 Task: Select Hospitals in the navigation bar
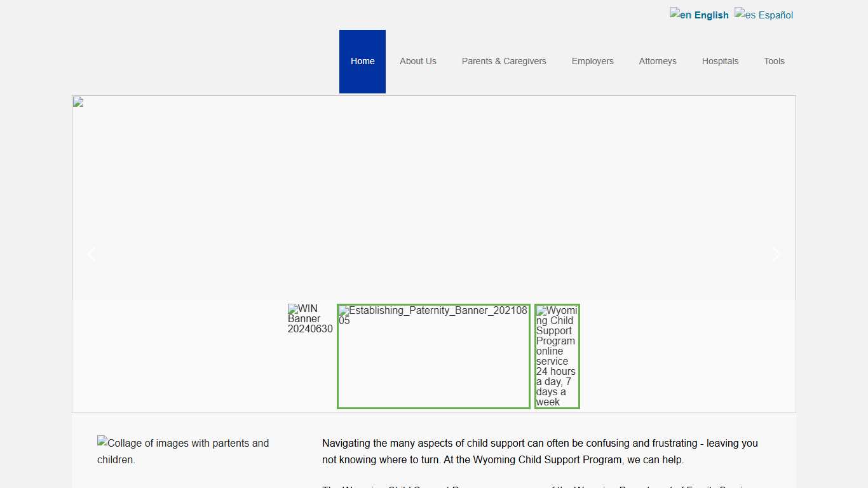(x=720, y=62)
